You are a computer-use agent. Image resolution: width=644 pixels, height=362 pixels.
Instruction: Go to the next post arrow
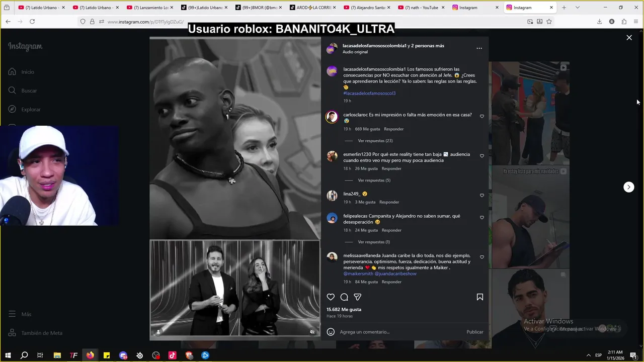coord(628,187)
